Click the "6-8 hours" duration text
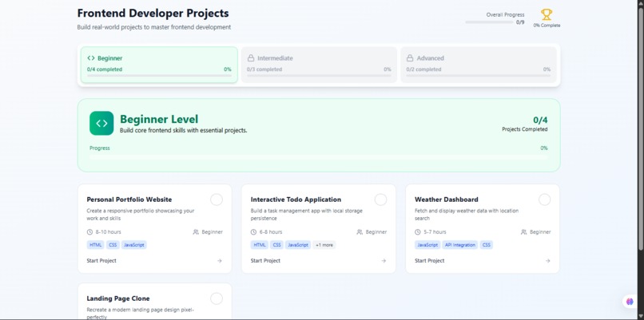Image resolution: width=644 pixels, height=320 pixels. pyautogui.click(x=271, y=232)
